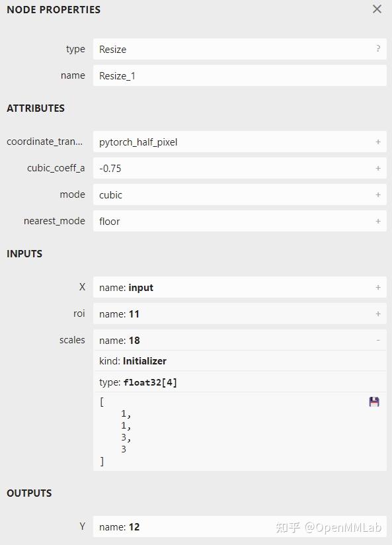Select the floor nearest_mode value

(110, 222)
